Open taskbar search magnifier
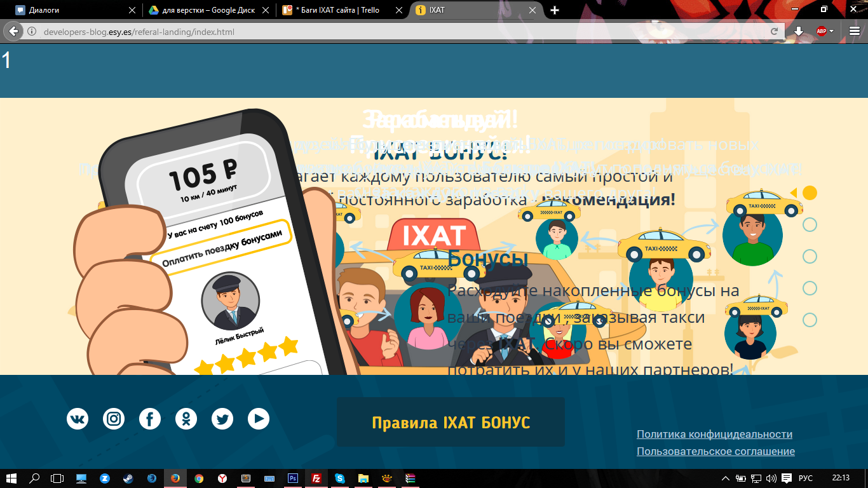 coord(35,478)
